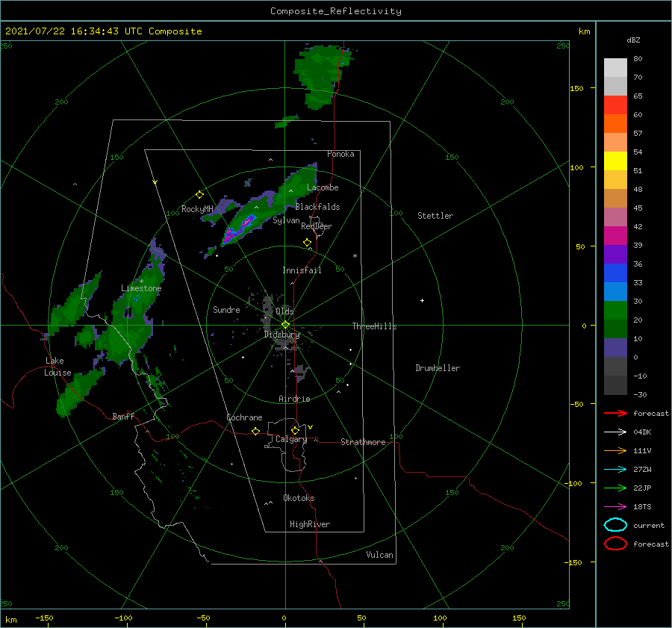The height and width of the screenshot is (628, 672).
Task: Click the Stettler label
Action: (435, 216)
